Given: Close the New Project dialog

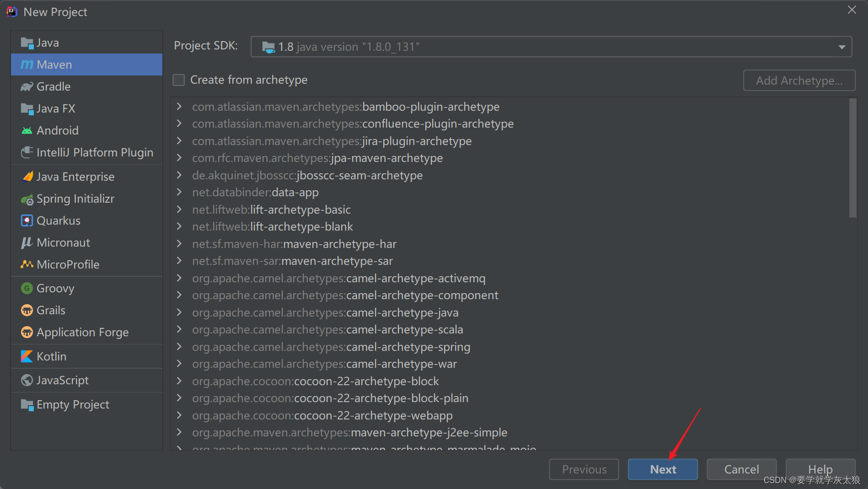Looking at the screenshot, I should coord(852,10).
